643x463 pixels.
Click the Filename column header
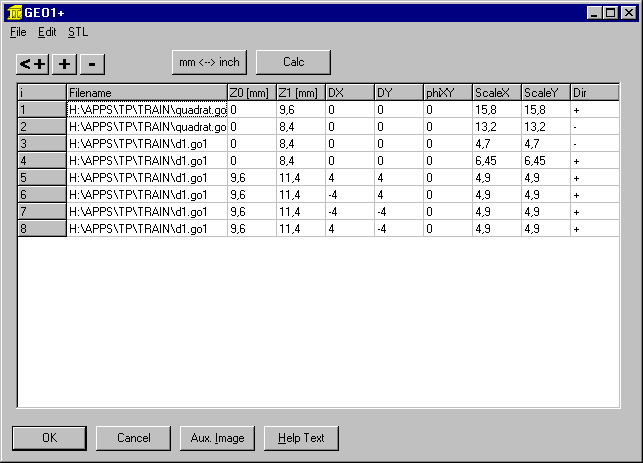[146, 93]
